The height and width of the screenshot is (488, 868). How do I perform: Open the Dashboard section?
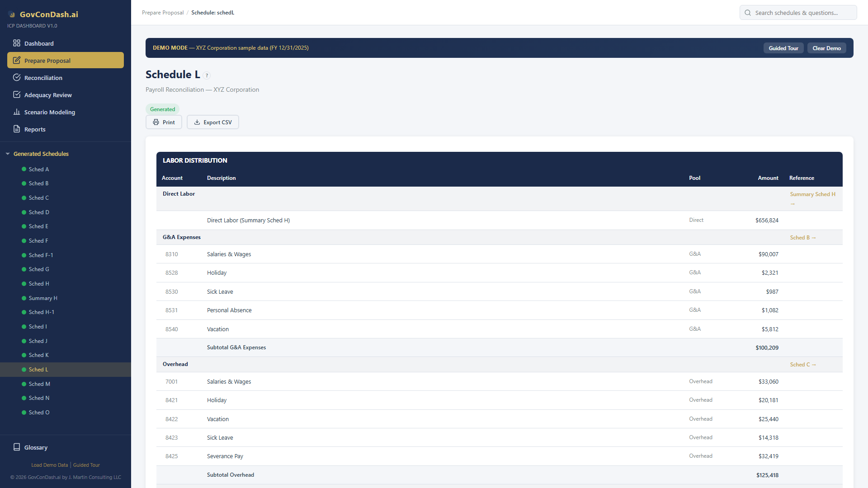click(x=39, y=43)
